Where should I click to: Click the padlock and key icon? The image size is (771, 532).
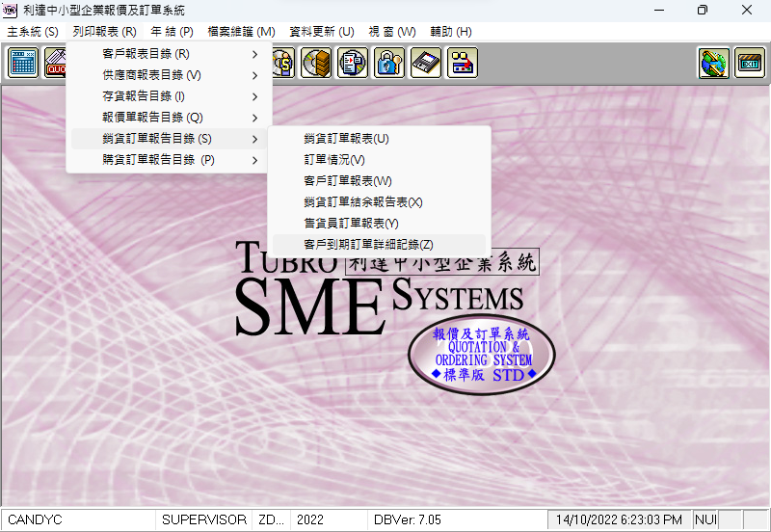click(x=389, y=63)
